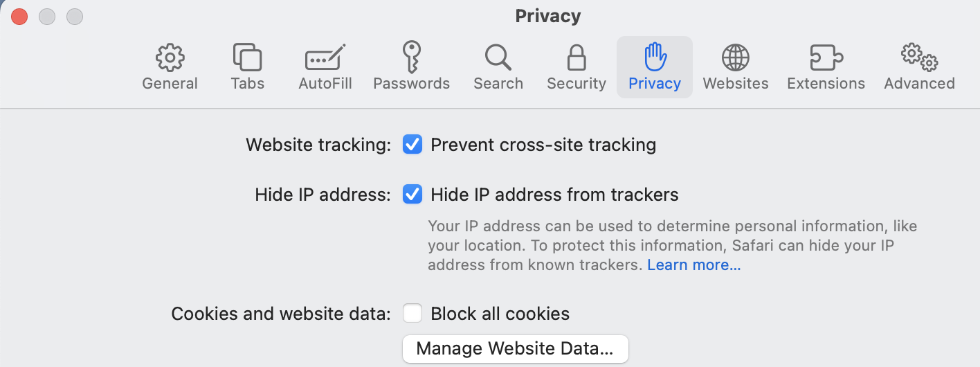This screenshot has height=367, width=980.
Task: Open Security using the padlock icon
Action: (x=576, y=58)
